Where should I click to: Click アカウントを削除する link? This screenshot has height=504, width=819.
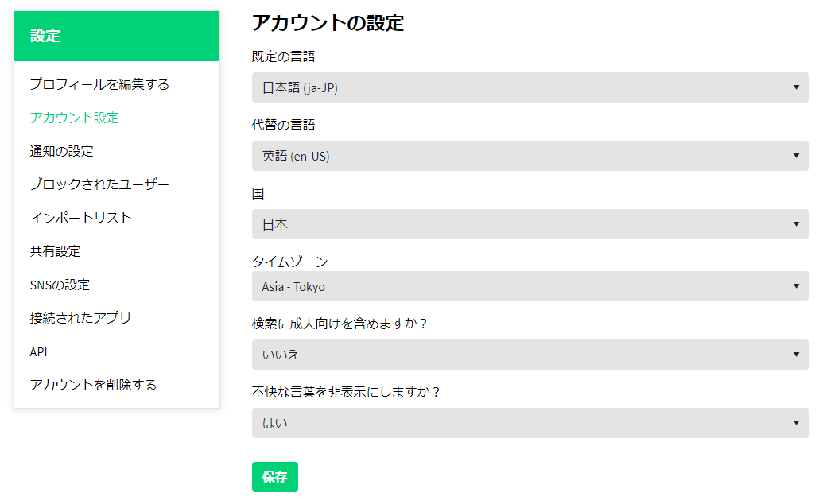click(x=93, y=385)
